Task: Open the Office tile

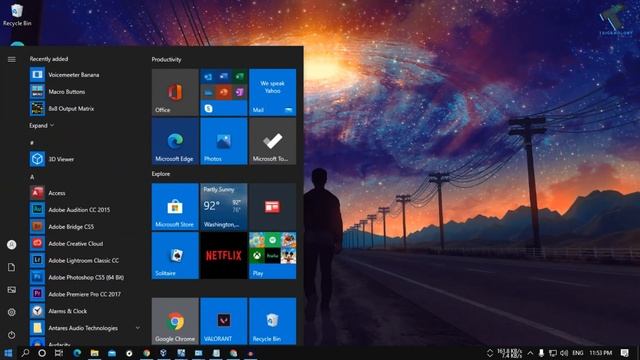Action: 175,92
